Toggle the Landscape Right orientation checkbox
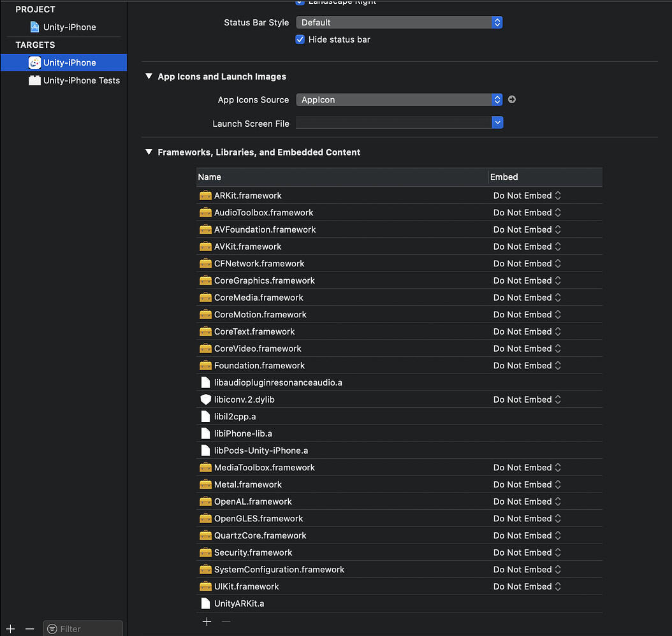Viewport: 672px width, 636px height. (300, 3)
